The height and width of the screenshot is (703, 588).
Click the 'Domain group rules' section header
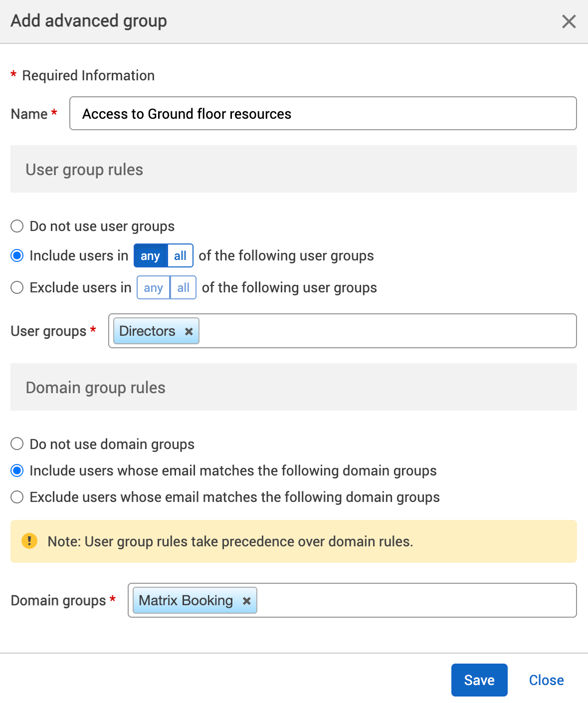[95, 387]
